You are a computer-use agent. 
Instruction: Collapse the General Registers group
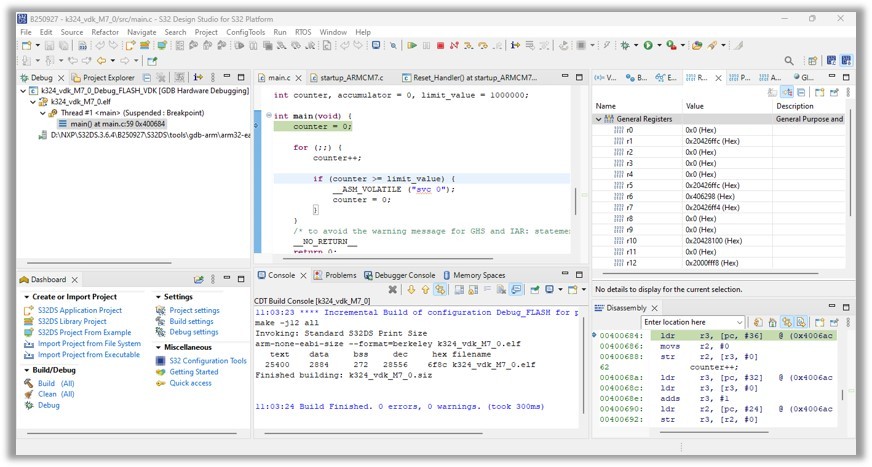point(598,119)
